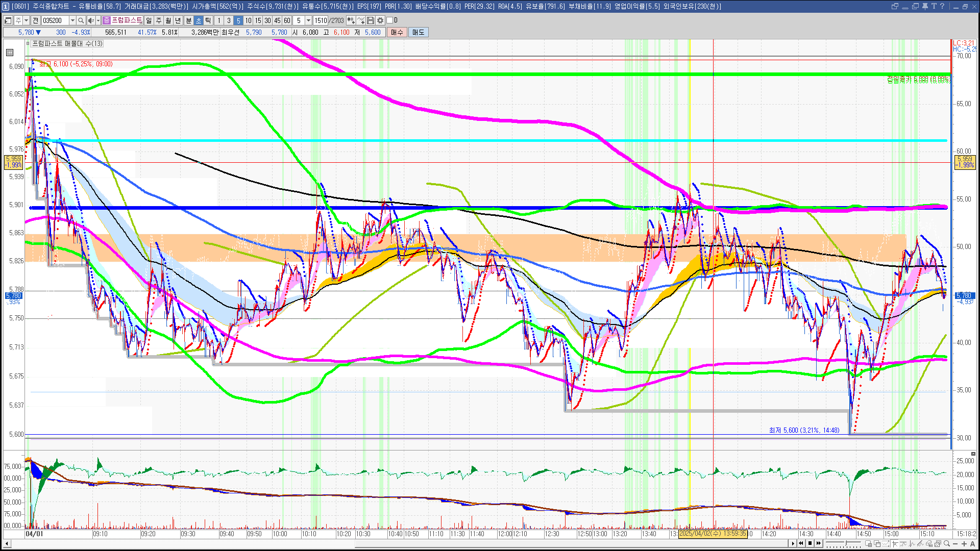
Task: Click the plus zoom-in icon at bottom right
Action: click(964, 543)
